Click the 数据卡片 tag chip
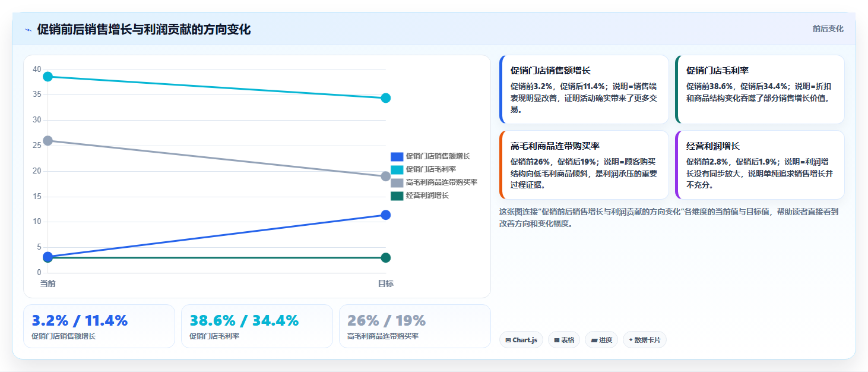Screen dimensions: 868x372 (x=645, y=340)
